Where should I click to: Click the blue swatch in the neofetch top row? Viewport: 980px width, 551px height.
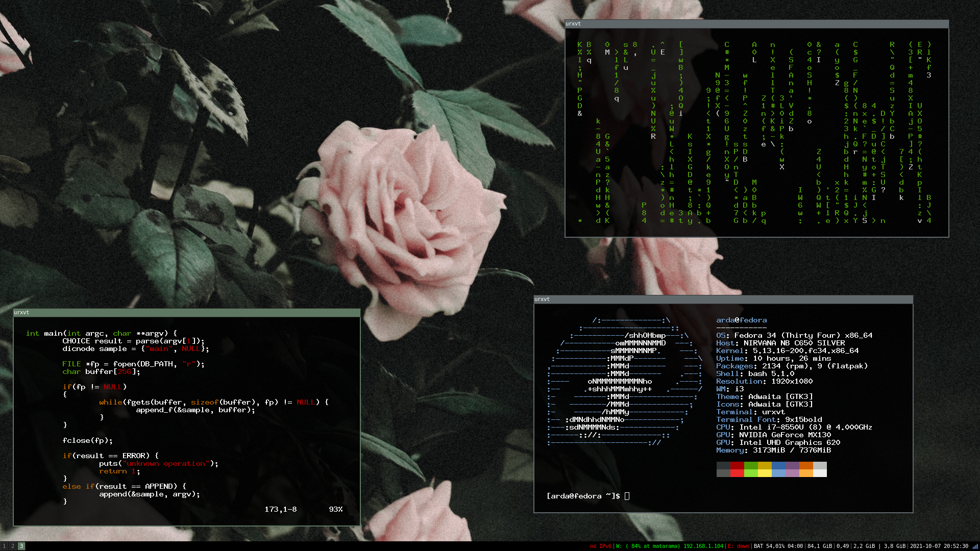pos(778,465)
